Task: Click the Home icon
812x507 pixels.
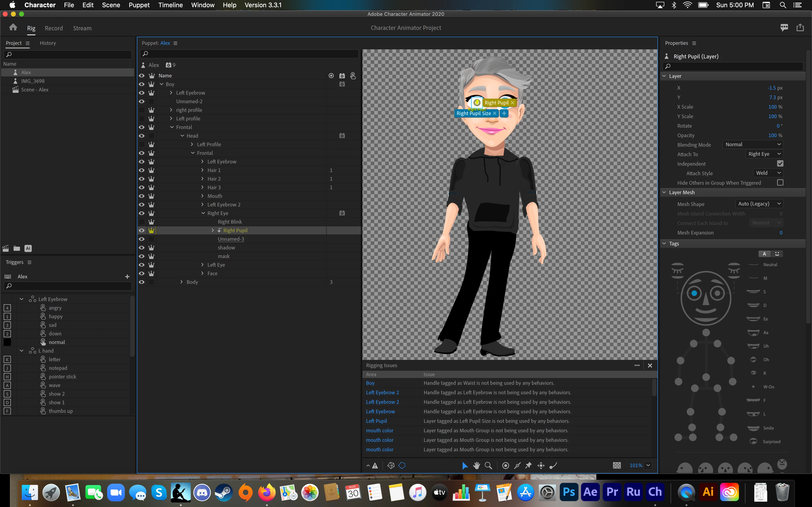Action: 13,27
